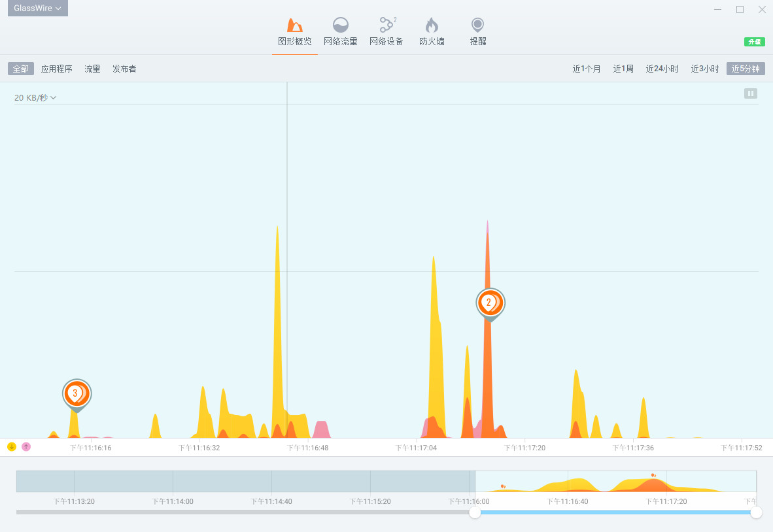Show the 近1个月 time range
Screen dimensions: 773x532
[x=586, y=69]
